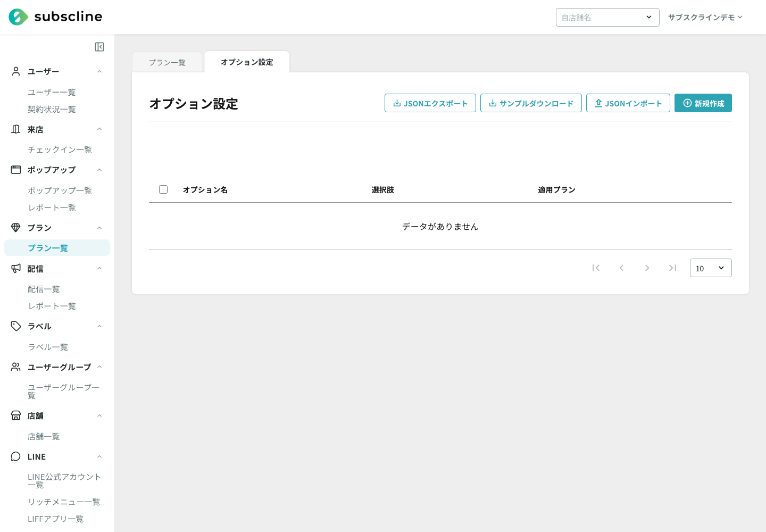Screen dimensions: 766x532
Task: Go to previous page arrow
Action: click(x=621, y=268)
